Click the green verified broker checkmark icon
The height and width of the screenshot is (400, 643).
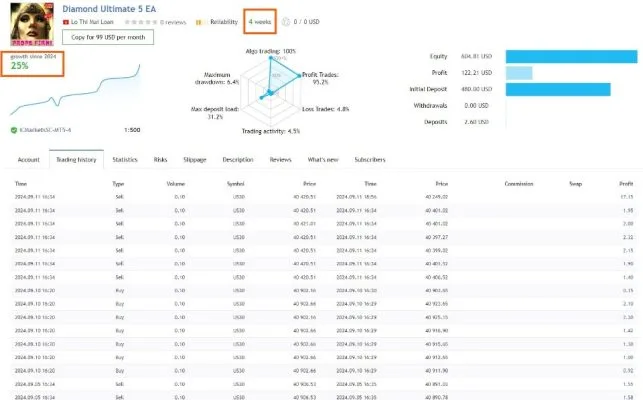tap(14, 130)
